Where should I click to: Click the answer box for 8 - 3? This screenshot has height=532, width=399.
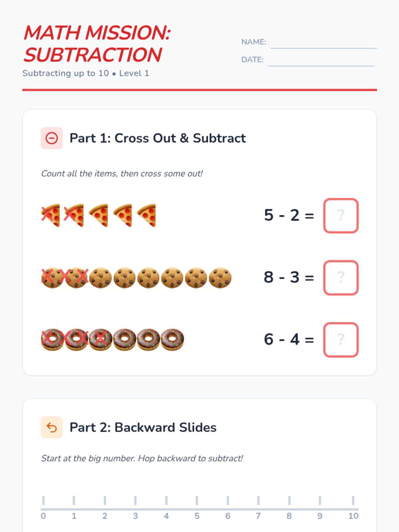tap(341, 278)
